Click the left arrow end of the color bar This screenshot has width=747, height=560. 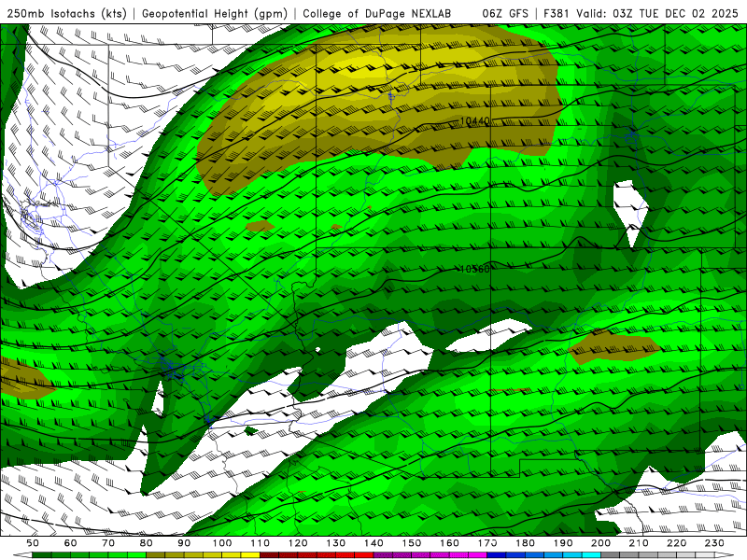[22, 555]
